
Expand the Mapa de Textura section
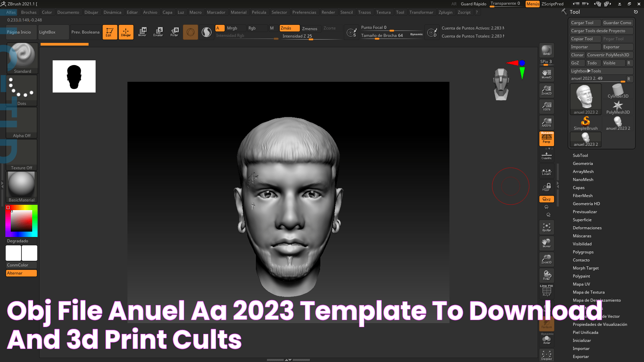(589, 292)
